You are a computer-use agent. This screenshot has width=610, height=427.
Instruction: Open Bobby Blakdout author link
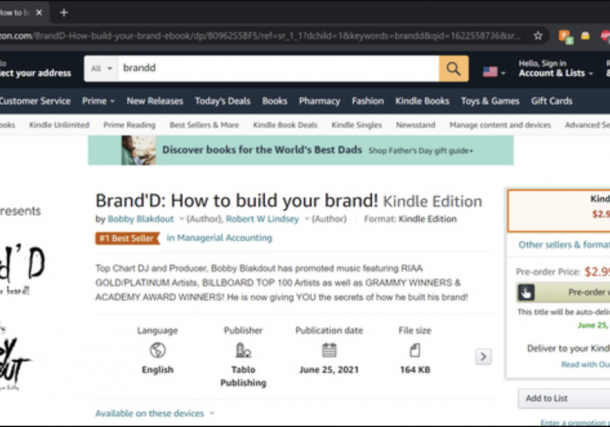pos(142,218)
